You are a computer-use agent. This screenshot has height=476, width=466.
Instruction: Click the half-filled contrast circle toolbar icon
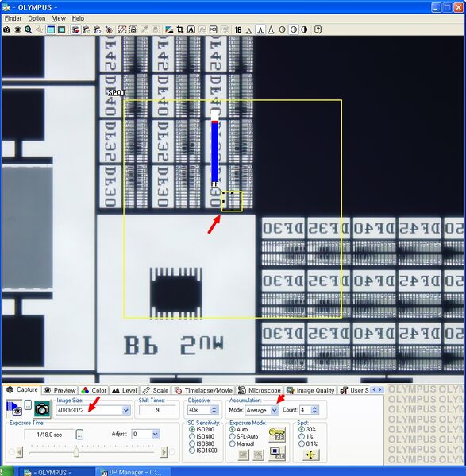[x=304, y=29]
